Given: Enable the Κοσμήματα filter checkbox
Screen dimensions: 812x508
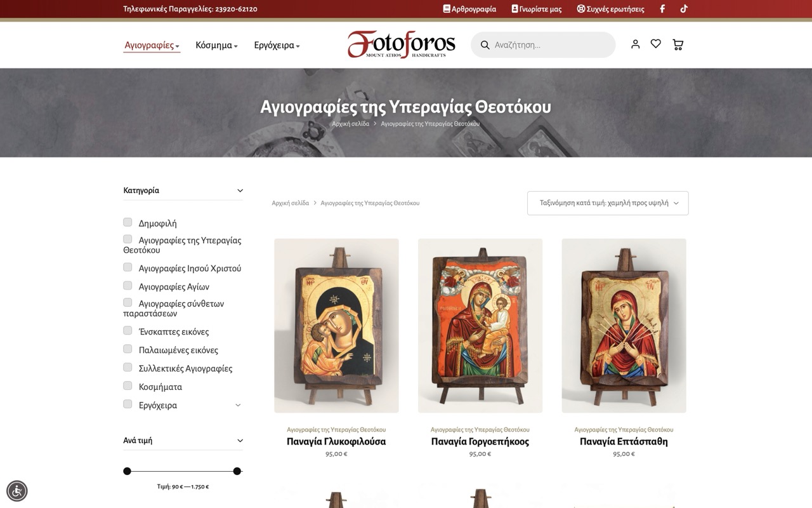Looking at the screenshot, I should pos(128,386).
